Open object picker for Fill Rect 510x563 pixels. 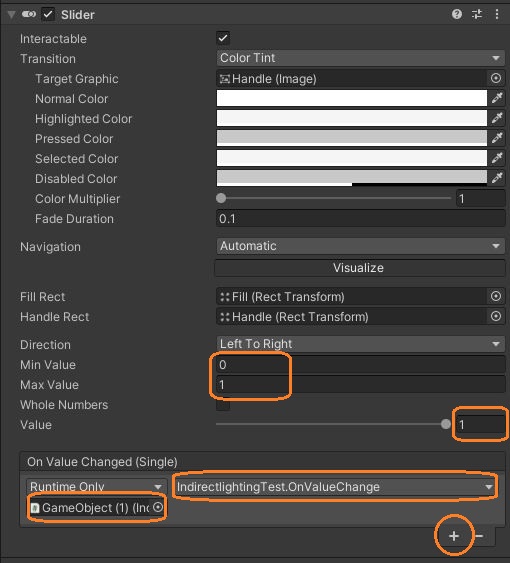point(496,296)
